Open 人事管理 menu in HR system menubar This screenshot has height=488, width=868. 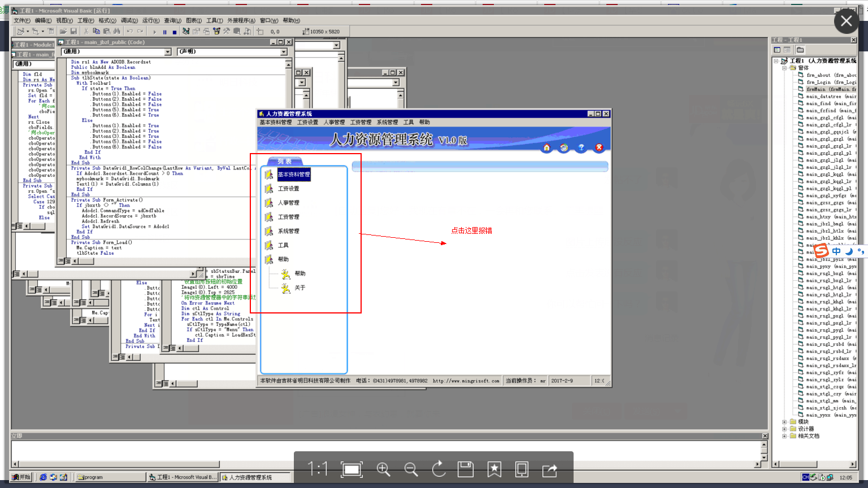tap(334, 122)
